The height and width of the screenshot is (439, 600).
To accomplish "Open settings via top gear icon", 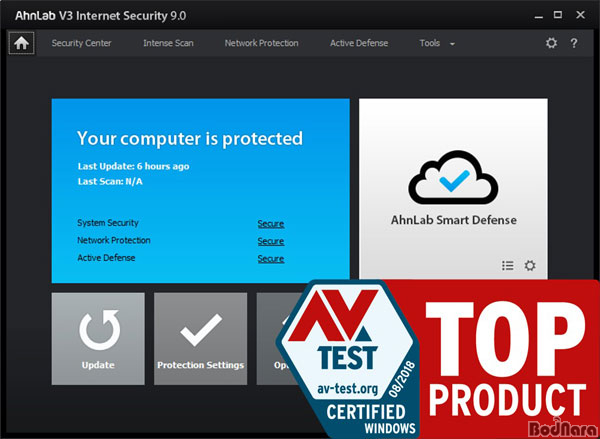I will 551,43.
